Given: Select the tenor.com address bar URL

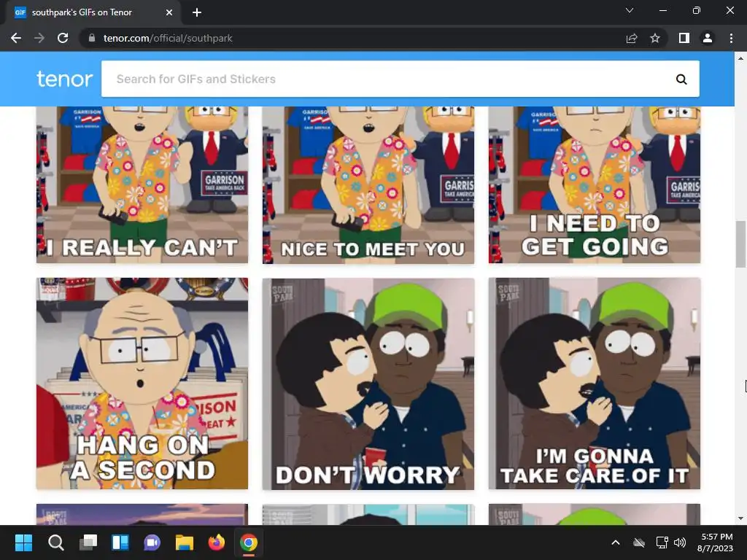Looking at the screenshot, I should (168, 38).
